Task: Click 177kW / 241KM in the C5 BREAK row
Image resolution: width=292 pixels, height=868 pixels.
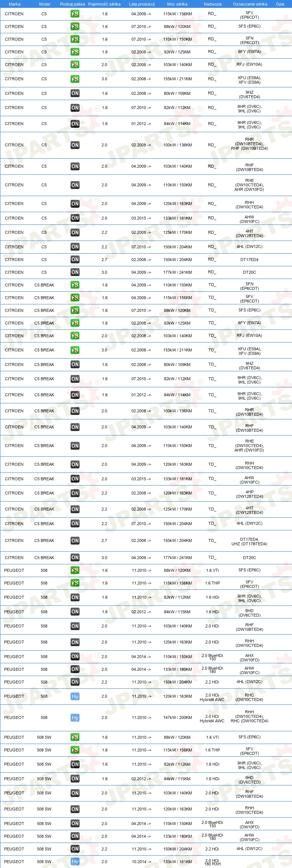Action: click(177, 558)
